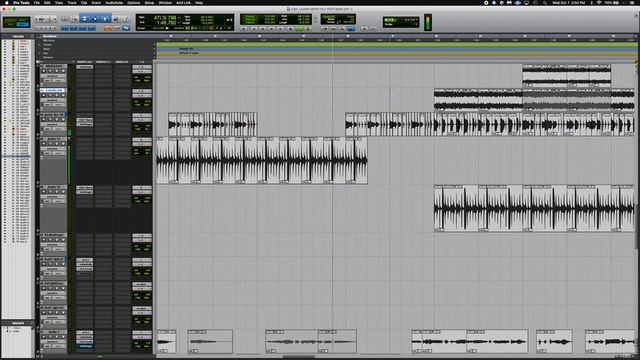The image size is (640, 360).
Task: Open the Setup menu
Action: 149,2
